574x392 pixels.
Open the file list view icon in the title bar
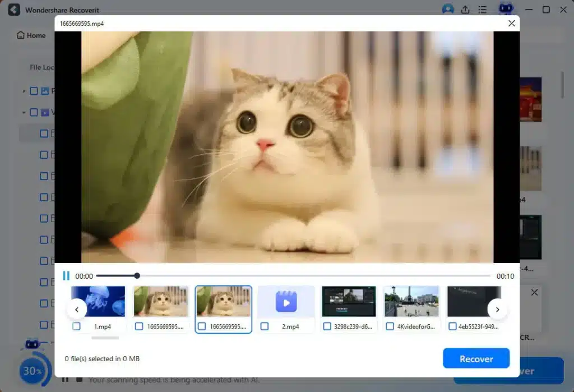(x=482, y=9)
